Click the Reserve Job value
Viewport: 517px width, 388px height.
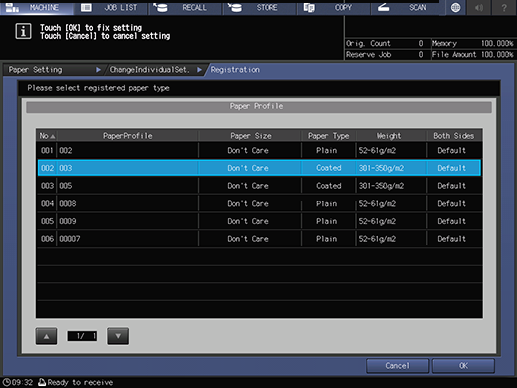421,55
